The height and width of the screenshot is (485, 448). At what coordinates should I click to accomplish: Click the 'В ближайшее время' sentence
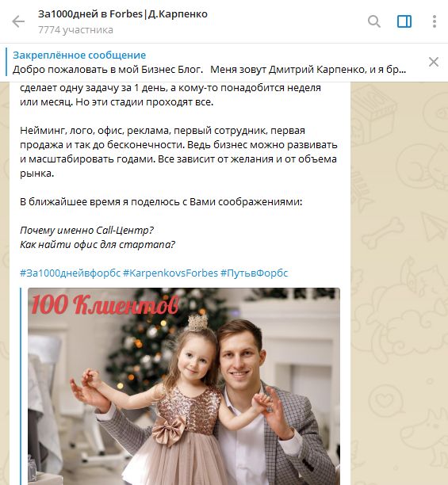point(161,202)
